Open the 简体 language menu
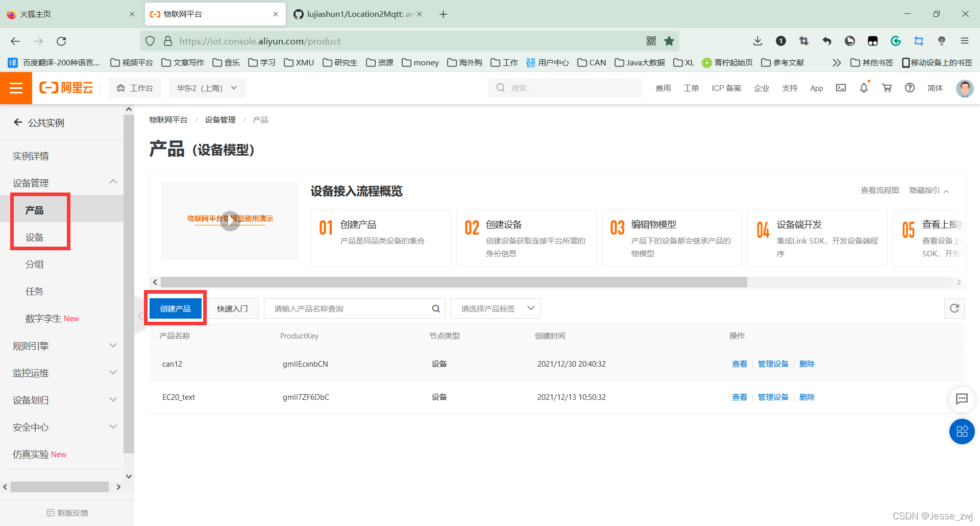980x526 pixels. [x=935, y=88]
